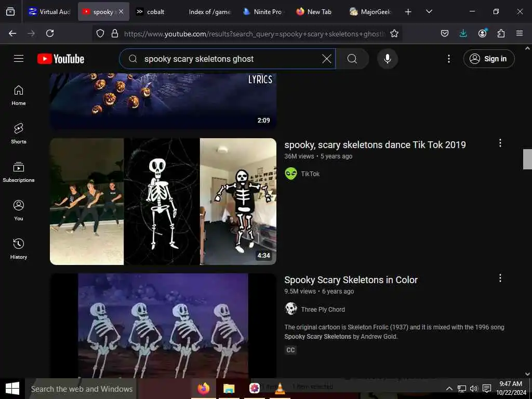Open the TikTok dance video thumbnail

click(163, 201)
